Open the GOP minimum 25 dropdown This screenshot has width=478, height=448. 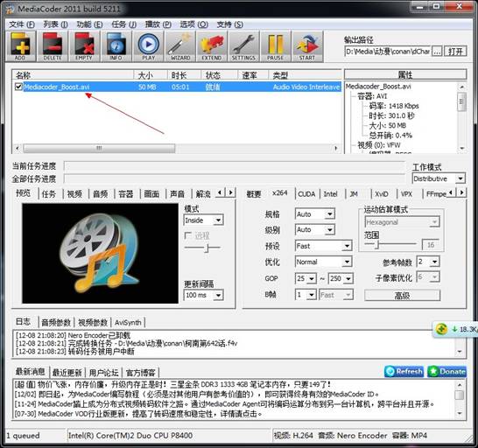tap(312, 278)
